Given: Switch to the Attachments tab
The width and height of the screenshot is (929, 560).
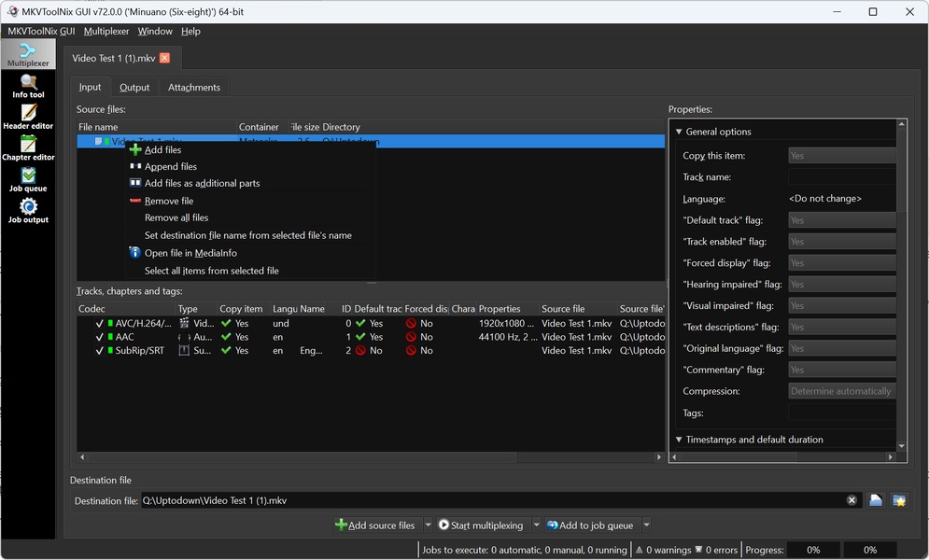Looking at the screenshot, I should tap(194, 88).
